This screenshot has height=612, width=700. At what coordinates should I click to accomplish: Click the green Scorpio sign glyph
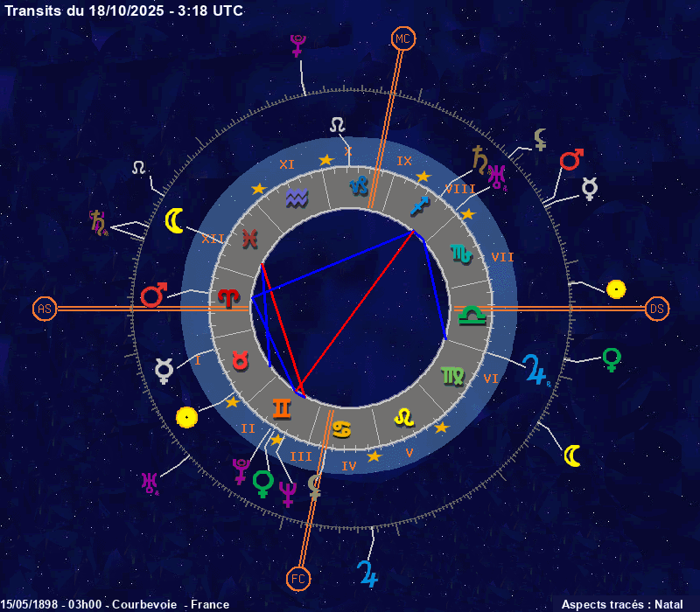pyautogui.click(x=461, y=254)
